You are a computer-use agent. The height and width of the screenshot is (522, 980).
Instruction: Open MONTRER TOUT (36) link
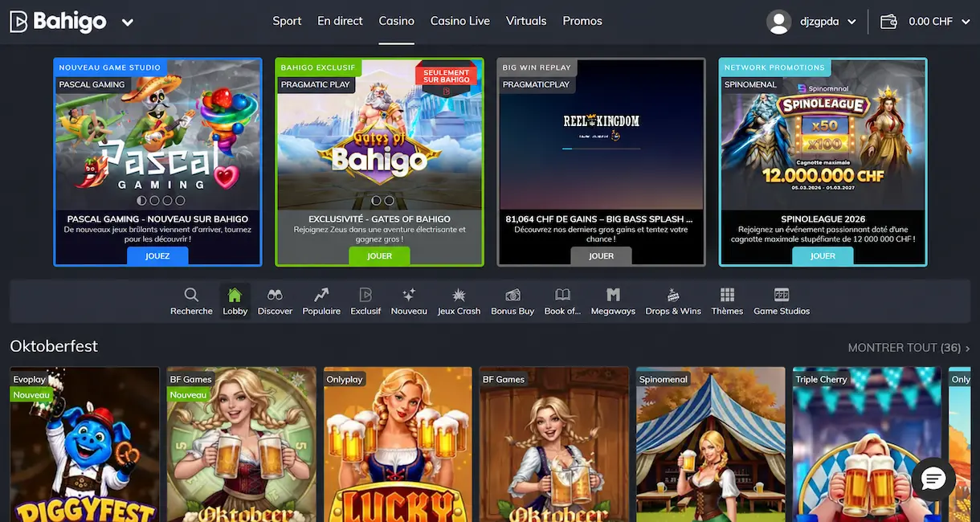click(909, 348)
